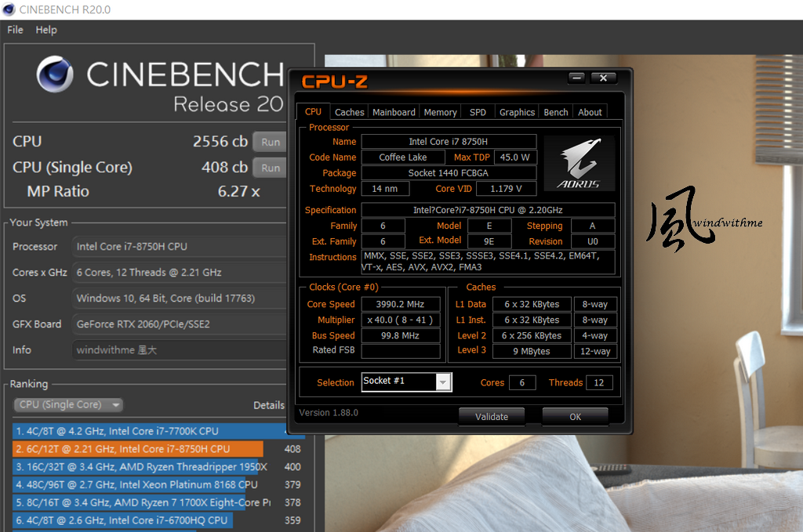Click the 408 cb single core score
803x532 pixels.
224,167
